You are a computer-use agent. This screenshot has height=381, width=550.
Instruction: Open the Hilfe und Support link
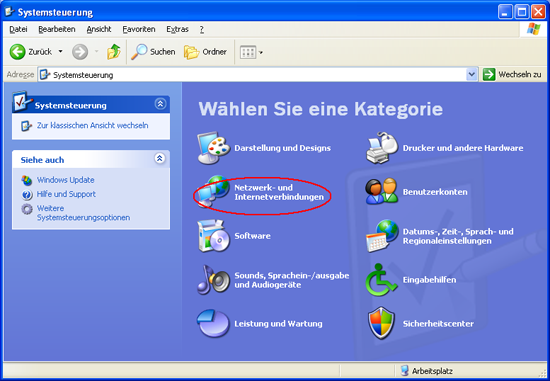66,194
